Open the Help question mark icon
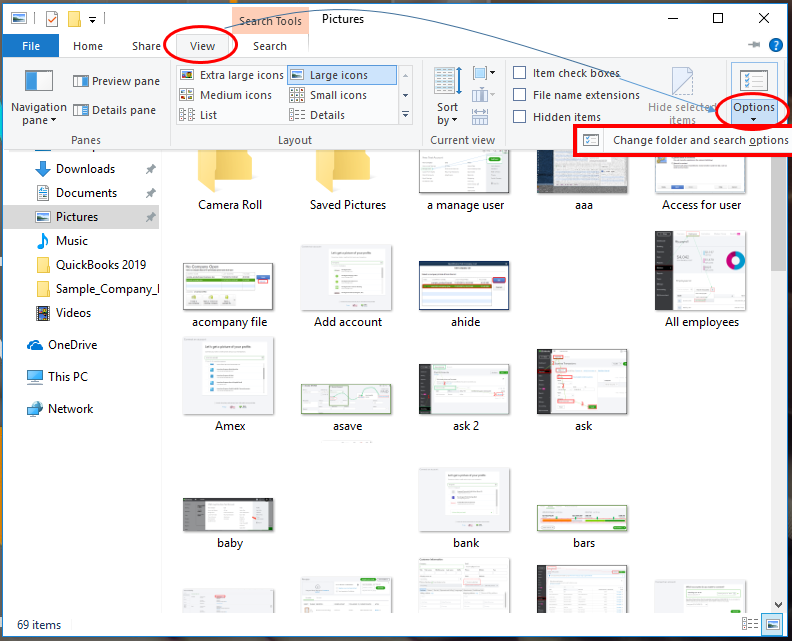This screenshot has height=641, width=792. (775, 45)
